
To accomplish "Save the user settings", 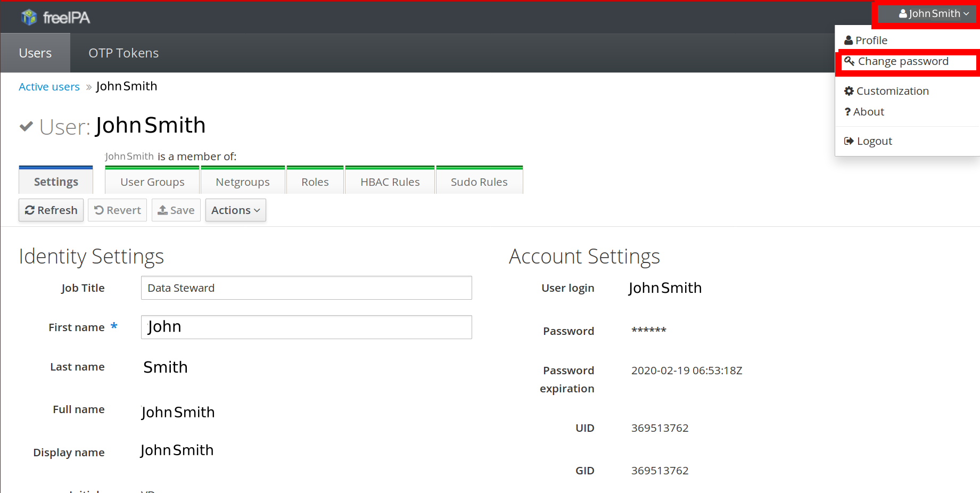I will [x=176, y=210].
